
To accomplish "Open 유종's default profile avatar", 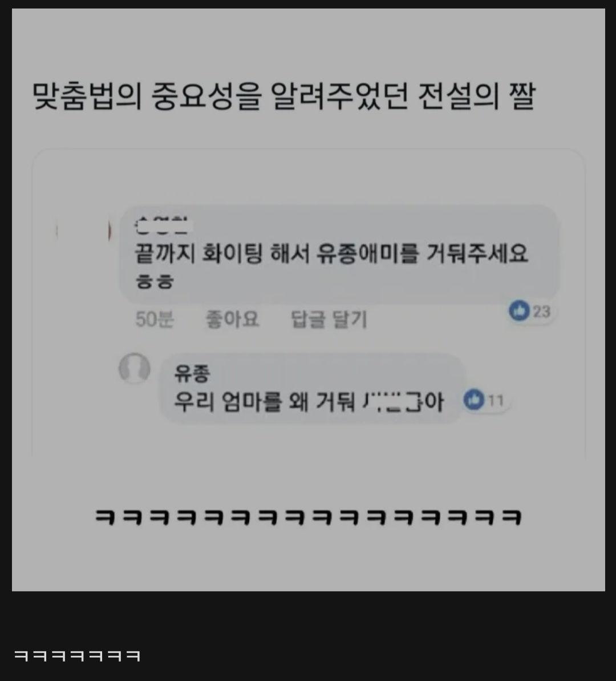I will point(135,368).
